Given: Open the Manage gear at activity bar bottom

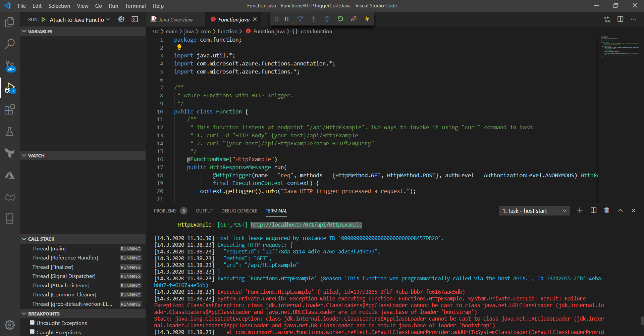Looking at the screenshot, I should [x=10, y=325].
